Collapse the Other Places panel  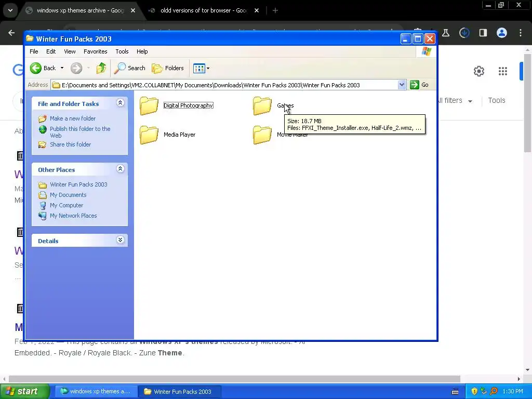pos(120,169)
